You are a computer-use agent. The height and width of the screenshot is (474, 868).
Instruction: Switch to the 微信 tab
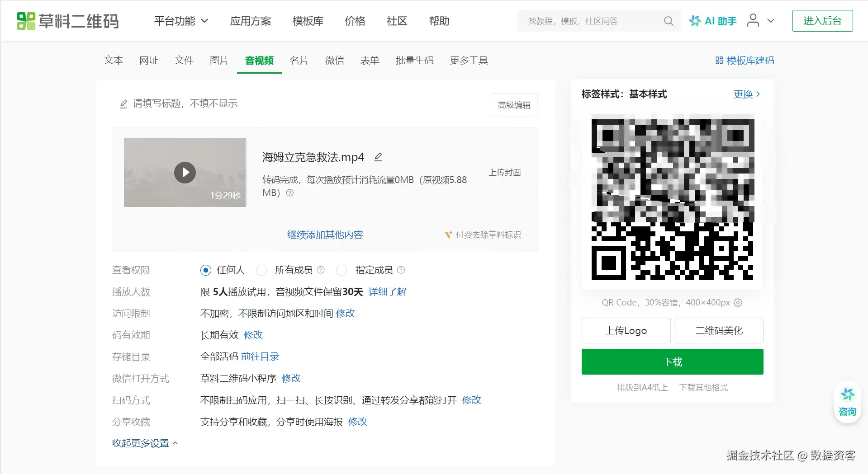335,60
